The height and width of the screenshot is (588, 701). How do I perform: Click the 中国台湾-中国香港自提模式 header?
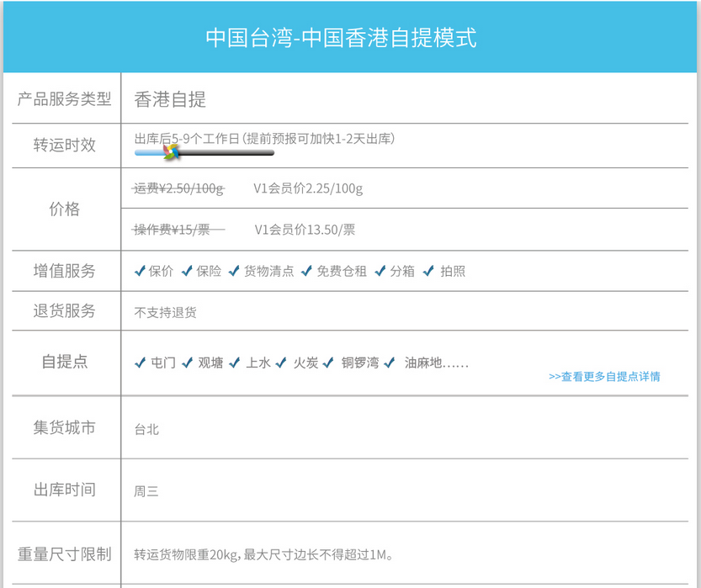(x=341, y=38)
